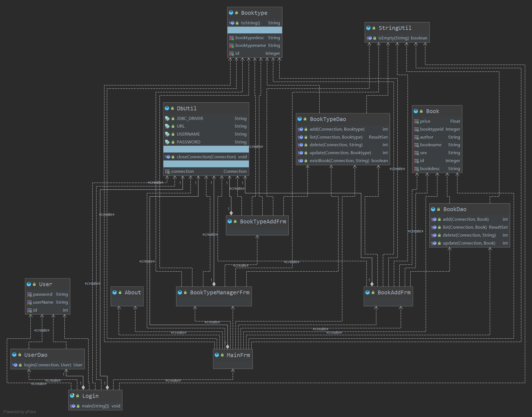The height and width of the screenshot is (417, 532).
Task: Select the BookAddFrm class node
Action: [x=388, y=296]
